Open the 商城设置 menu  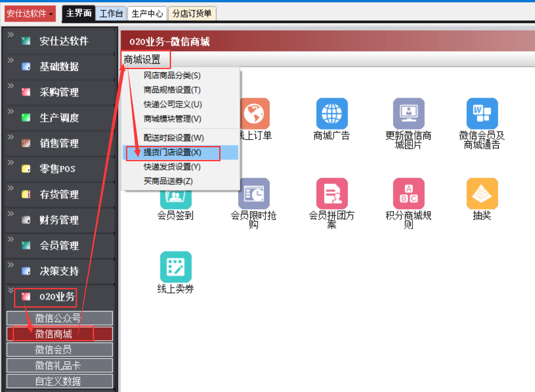[x=143, y=59]
